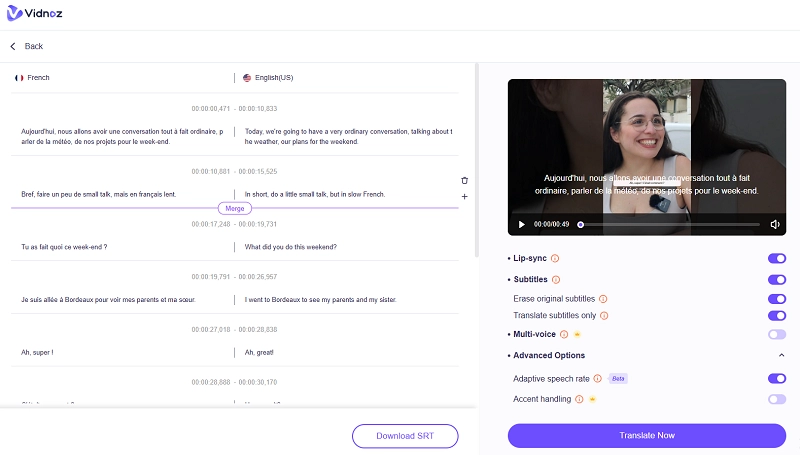
Task: Play the video preview
Action: click(521, 225)
